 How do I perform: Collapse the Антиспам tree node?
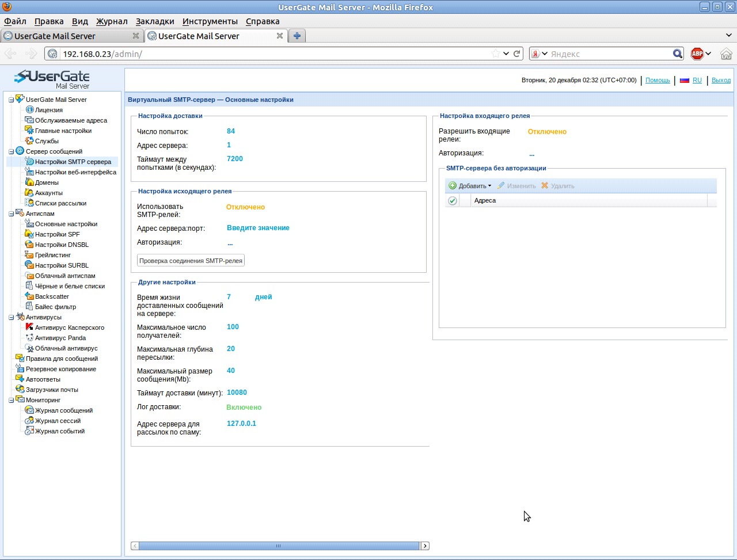tap(12, 214)
